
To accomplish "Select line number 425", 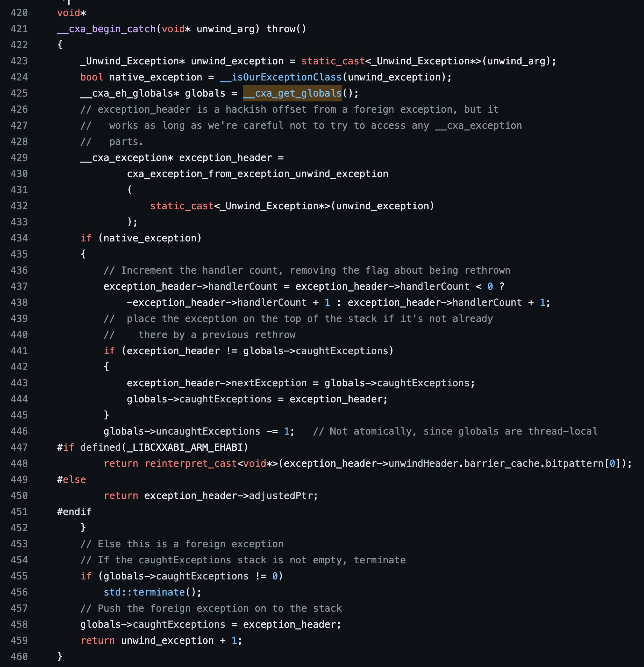I will click(x=19, y=93).
